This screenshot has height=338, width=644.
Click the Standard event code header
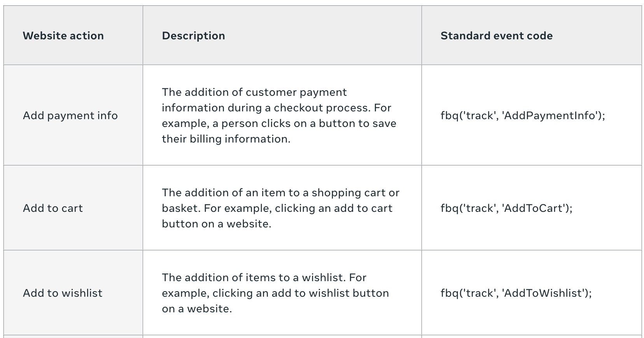[x=497, y=36]
